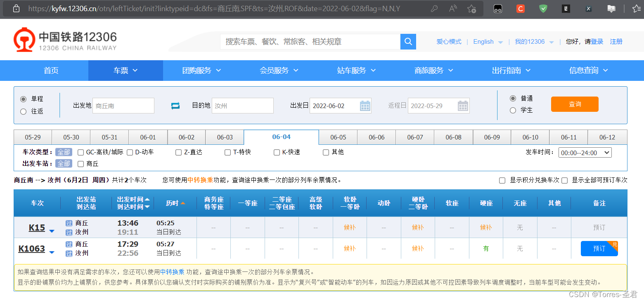Viewport: 644px width, 302px height.
Task: Click the ticket search text box
Action: [x=310, y=42]
